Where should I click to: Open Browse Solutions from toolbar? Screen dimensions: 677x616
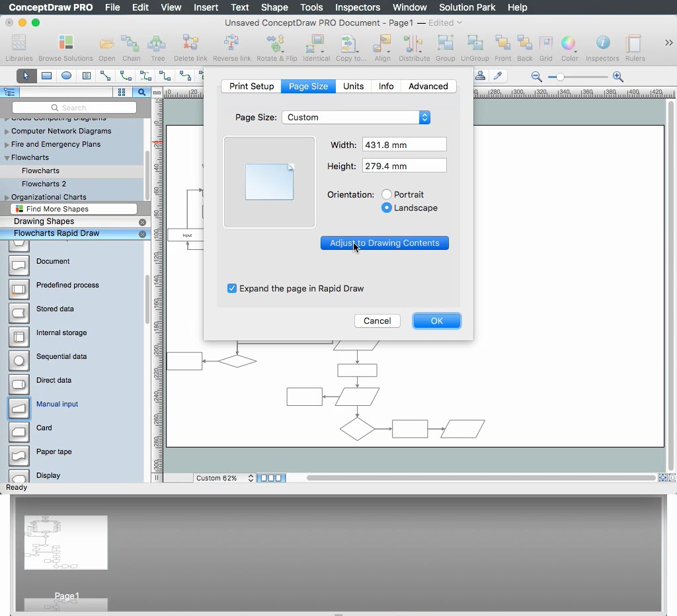click(x=65, y=44)
